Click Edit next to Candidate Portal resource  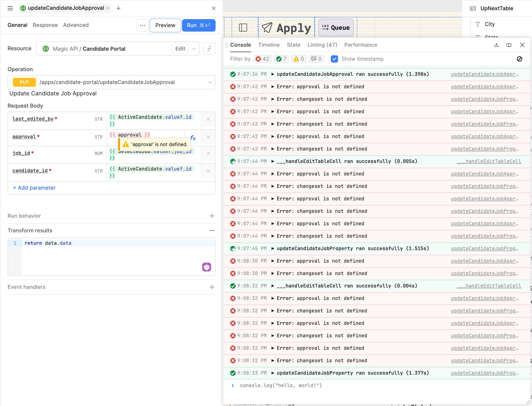coord(180,49)
